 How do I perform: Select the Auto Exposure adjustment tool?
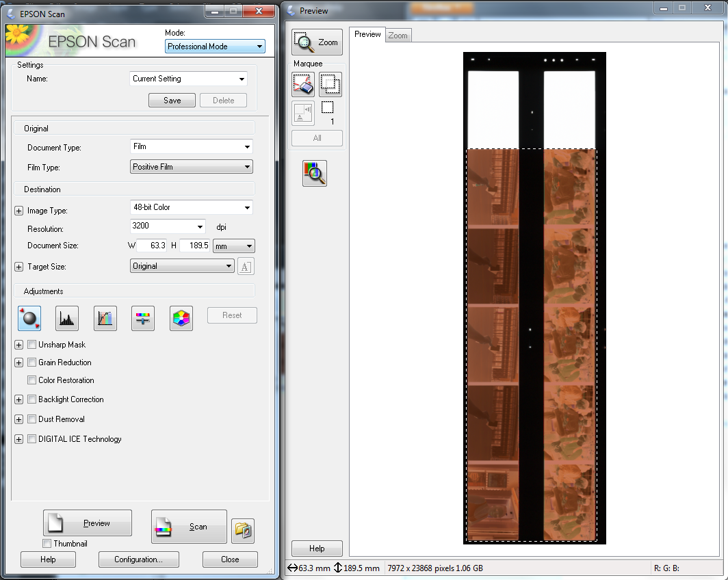(x=29, y=318)
